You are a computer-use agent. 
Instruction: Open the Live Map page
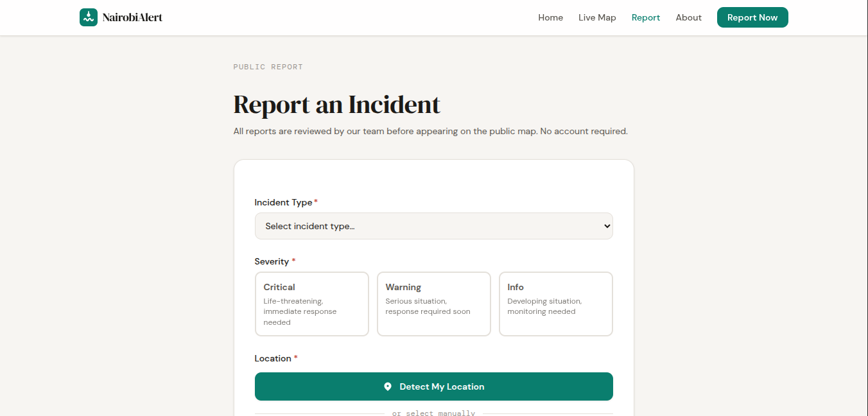[597, 17]
